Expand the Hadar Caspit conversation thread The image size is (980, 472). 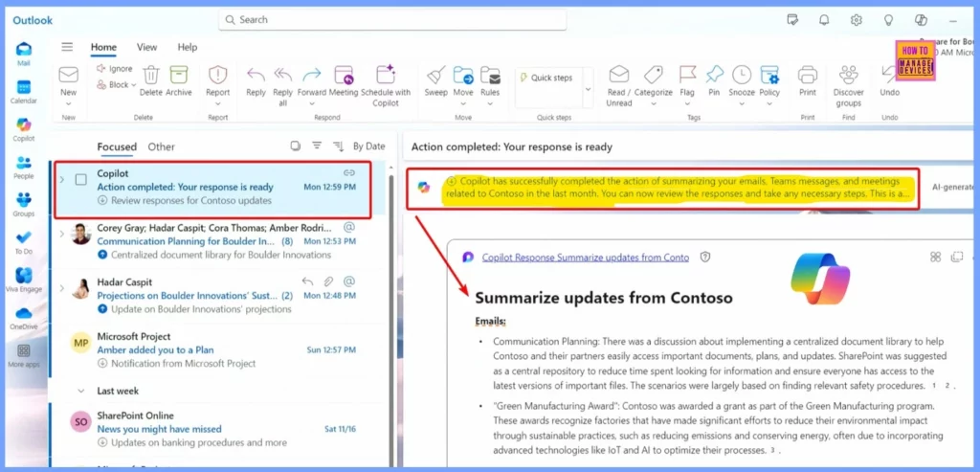coord(61,288)
